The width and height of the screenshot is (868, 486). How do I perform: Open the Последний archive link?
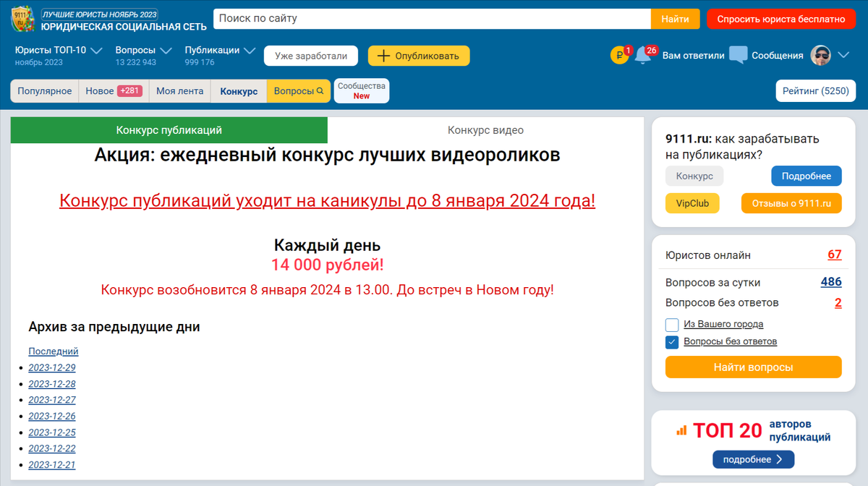(x=54, y=351)
